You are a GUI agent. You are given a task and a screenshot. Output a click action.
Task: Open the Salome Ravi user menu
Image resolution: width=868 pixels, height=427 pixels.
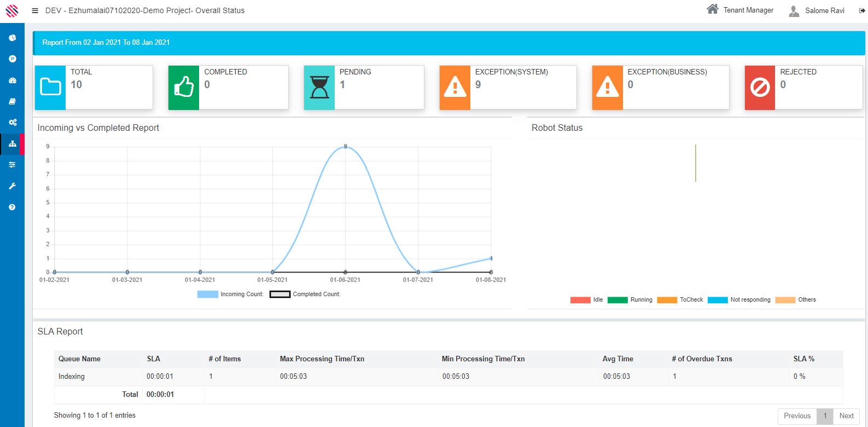point(825,10)
